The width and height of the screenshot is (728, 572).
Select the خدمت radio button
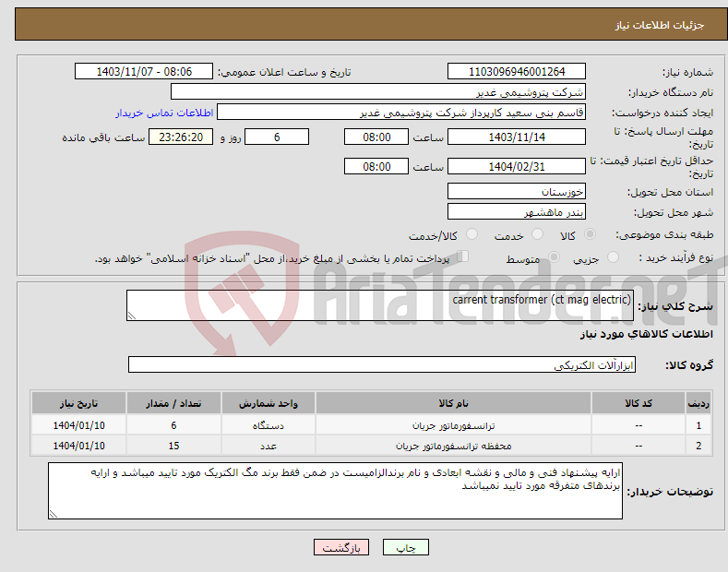point(537,234)
